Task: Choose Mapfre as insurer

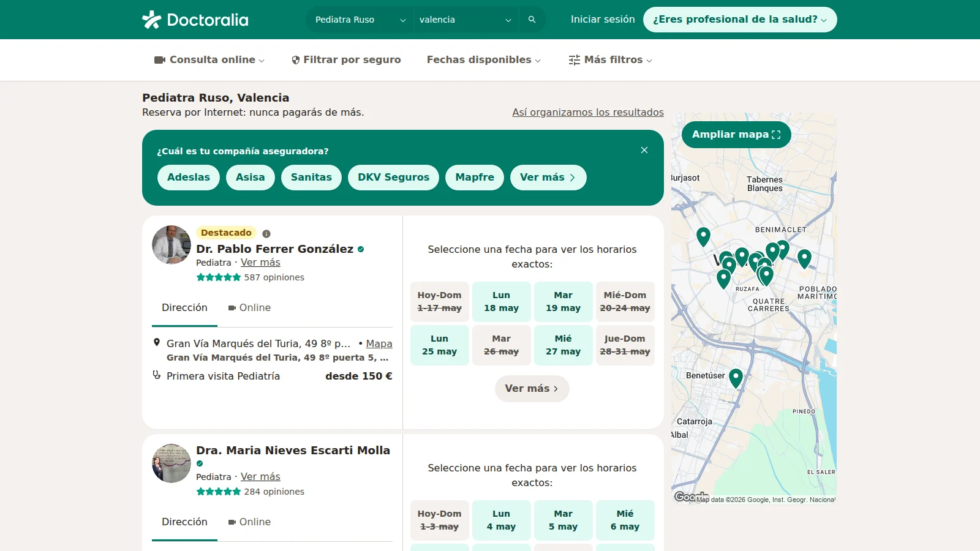Action: (x=475, y=178)
